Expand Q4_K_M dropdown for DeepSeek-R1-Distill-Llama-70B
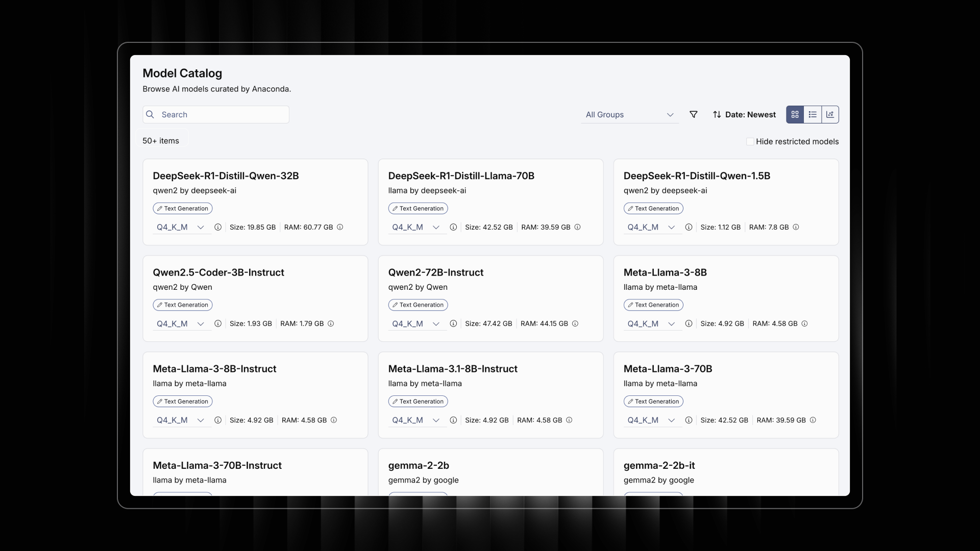This screenshot has height=551, width=980. [x=417, y=227]
